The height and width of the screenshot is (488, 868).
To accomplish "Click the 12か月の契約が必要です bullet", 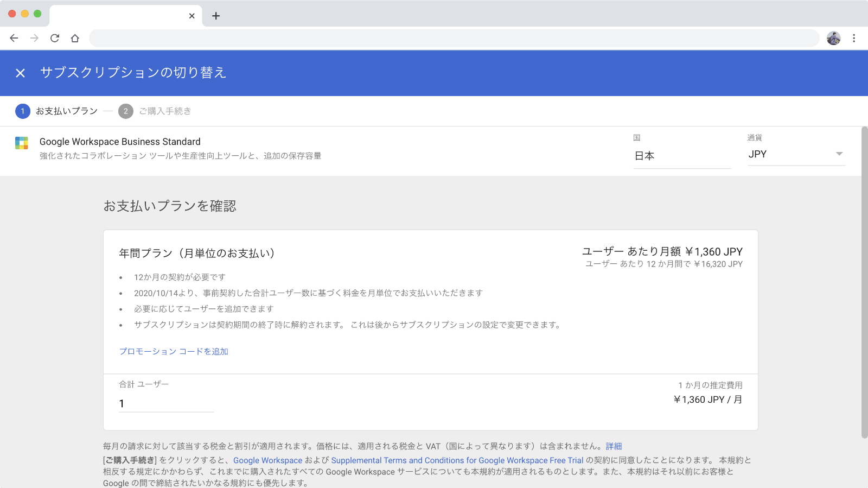I will point(180,277).
